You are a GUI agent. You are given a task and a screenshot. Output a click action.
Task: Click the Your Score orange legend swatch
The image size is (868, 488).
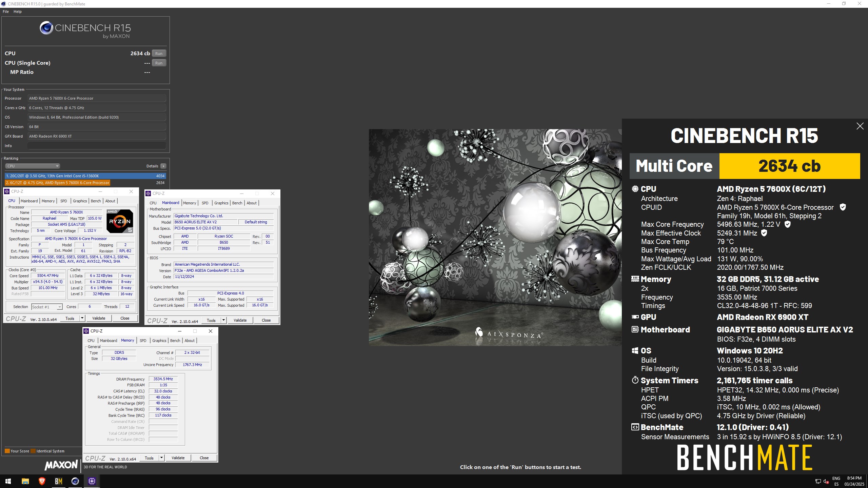pos(7,451)
